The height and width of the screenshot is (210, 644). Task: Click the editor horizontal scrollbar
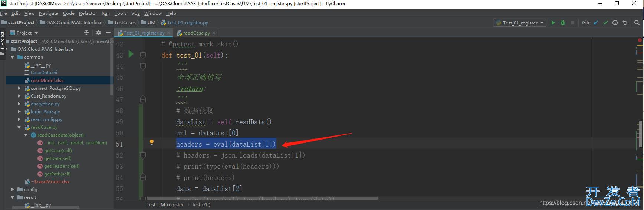(x=263, y=198)
